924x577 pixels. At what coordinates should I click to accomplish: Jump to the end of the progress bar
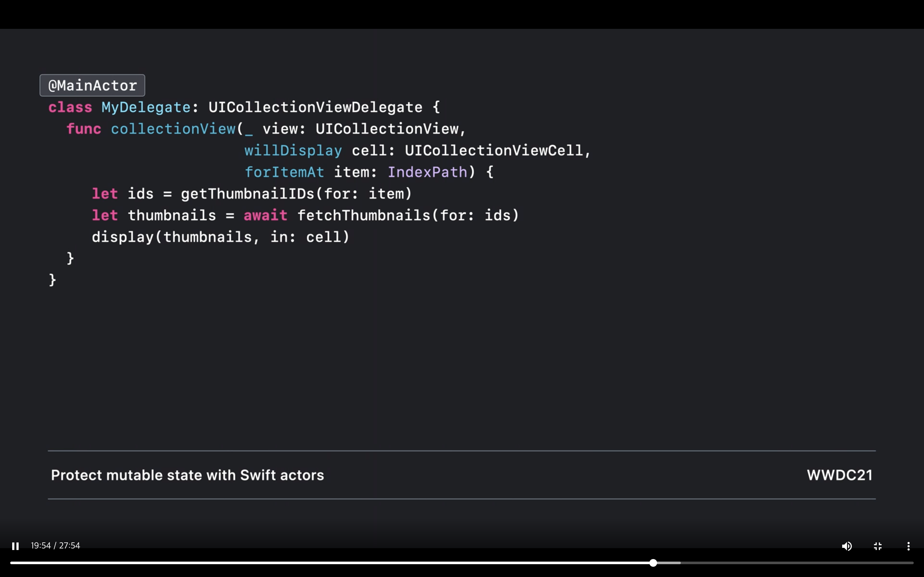pos(912,563)
